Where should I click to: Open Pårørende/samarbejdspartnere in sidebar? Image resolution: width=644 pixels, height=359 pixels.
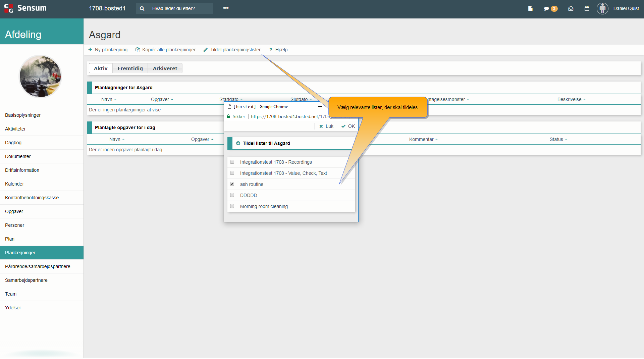(42, 266)
